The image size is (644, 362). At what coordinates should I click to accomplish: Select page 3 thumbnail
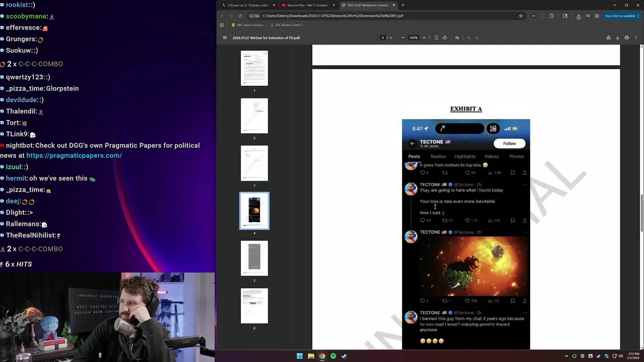(x=254, y=163)
